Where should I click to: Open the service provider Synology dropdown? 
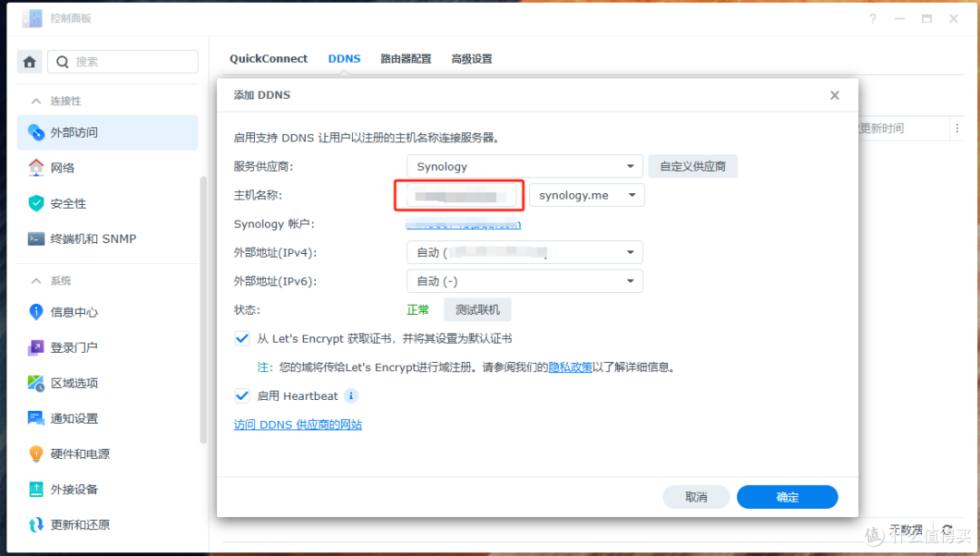[x=524, y=166]
